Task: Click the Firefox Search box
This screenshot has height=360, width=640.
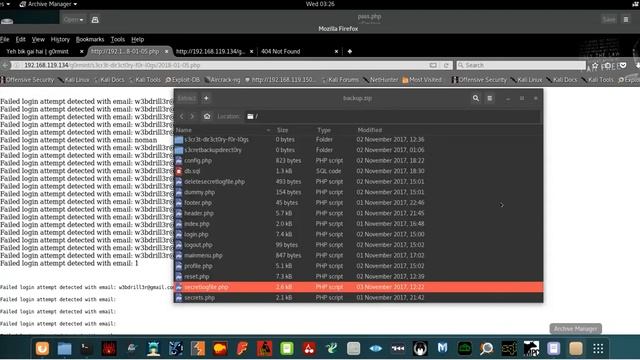Action: point(521,65)
